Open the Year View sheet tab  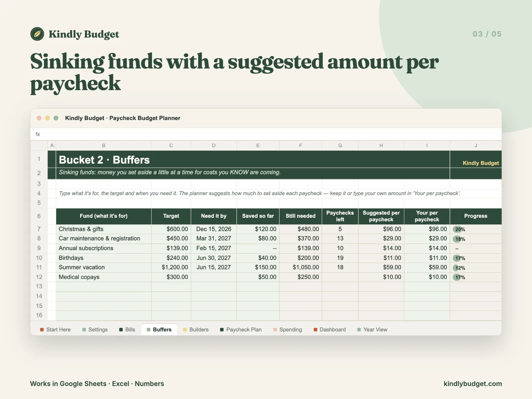click(372, 330)
